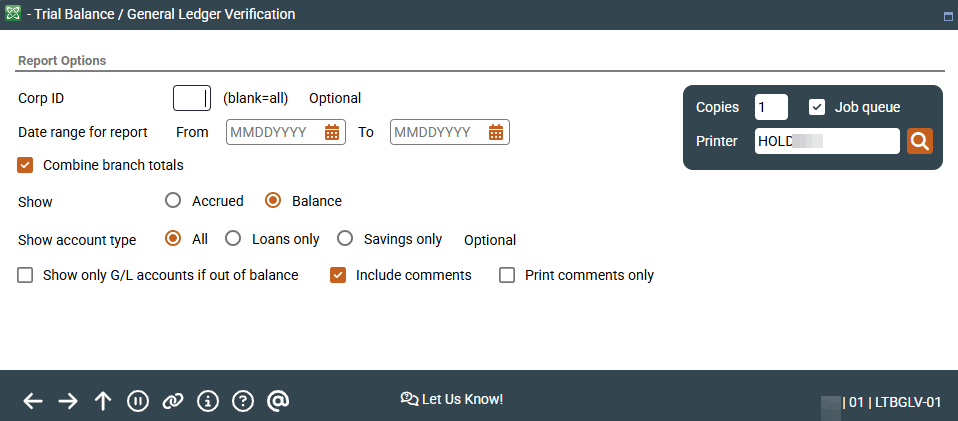Open the information icon
Viewport: 958px width, 421px height.
click(208, 401)
